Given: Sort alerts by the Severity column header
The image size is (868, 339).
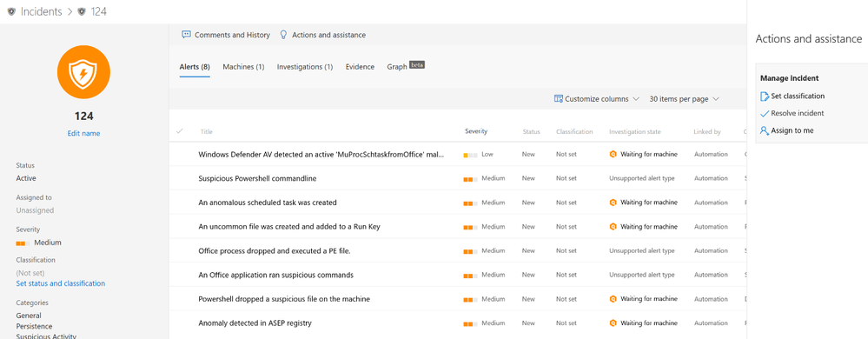Looking at the screenshot, I should coord(476,132).
